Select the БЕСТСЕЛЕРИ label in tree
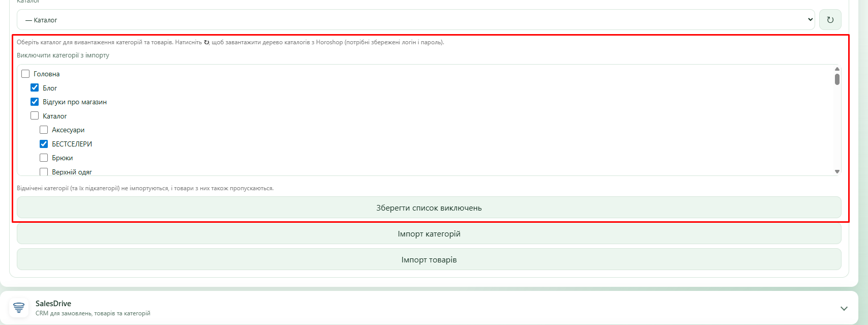Image resolution: width=868 pixels, height=325 pixels. (72, 144)
